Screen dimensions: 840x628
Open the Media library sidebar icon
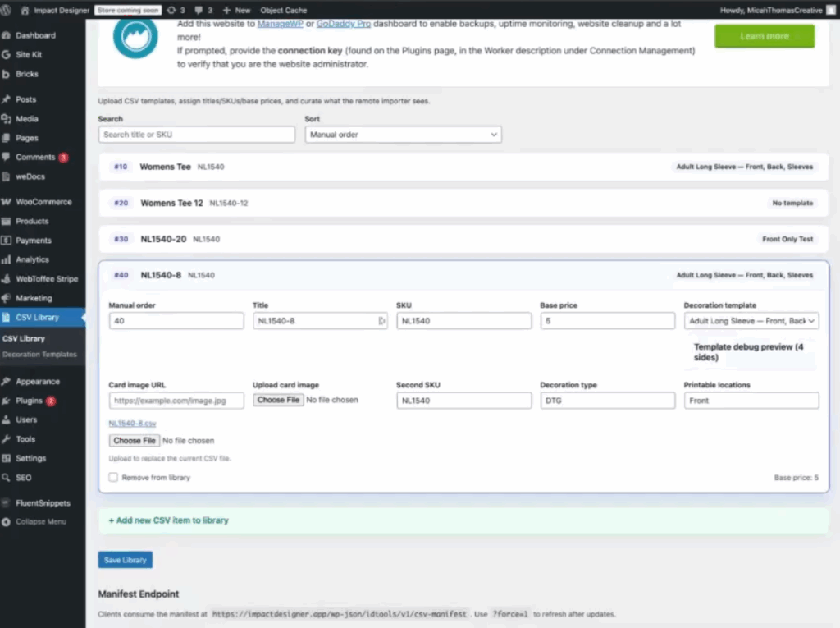[7, 118]
